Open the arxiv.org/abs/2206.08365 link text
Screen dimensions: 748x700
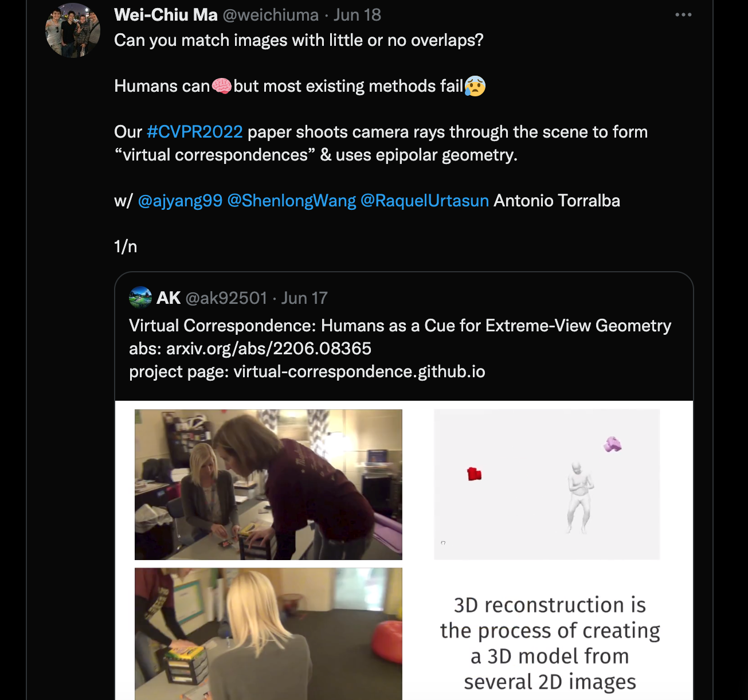pos(269,349)
